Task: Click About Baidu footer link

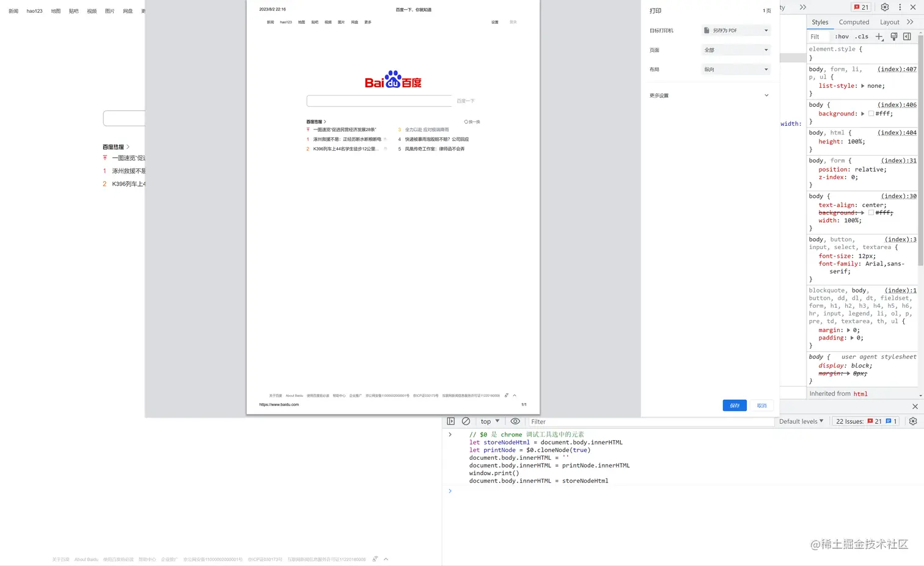Action: click(x=86, y=559)
